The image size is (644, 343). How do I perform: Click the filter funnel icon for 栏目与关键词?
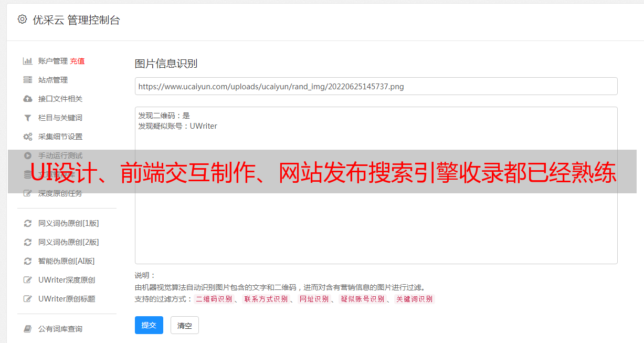tap(28, 118)
